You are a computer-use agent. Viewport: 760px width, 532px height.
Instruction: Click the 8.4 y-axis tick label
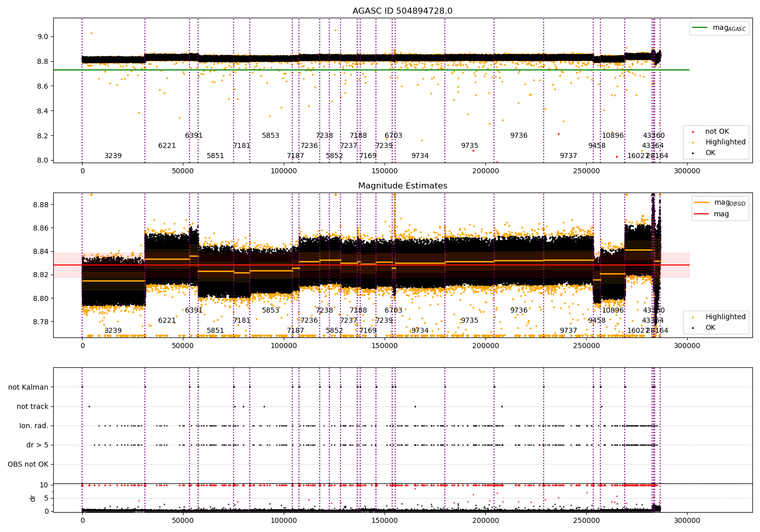click(43, 111)
